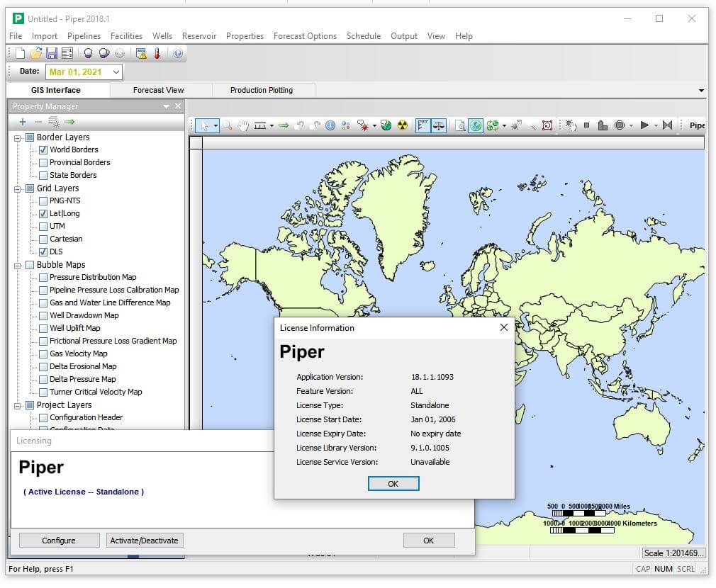Open file with the folder icon
This screenshot has width=716, height=588.
(35, 53)
